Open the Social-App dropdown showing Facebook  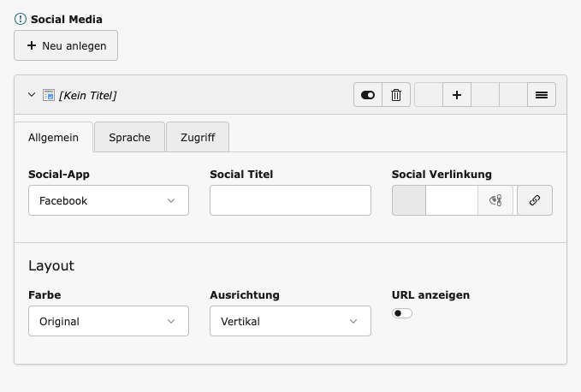click(108, 200)
